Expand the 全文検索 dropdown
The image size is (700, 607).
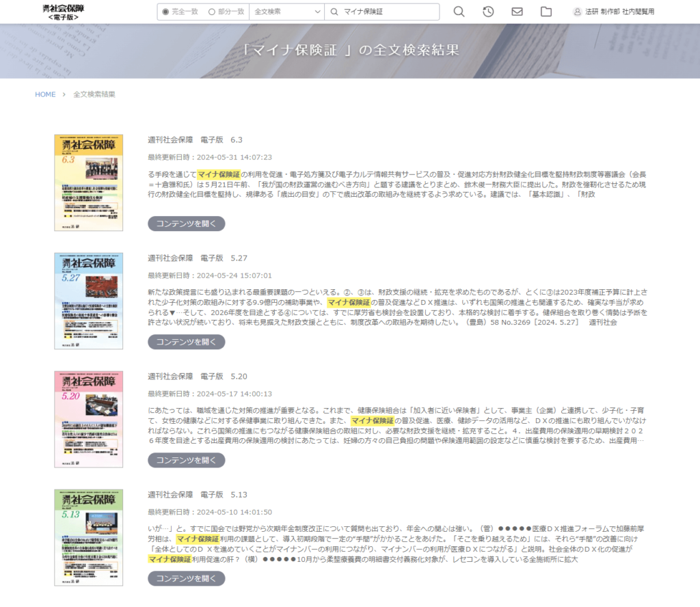tap(286, 12)
